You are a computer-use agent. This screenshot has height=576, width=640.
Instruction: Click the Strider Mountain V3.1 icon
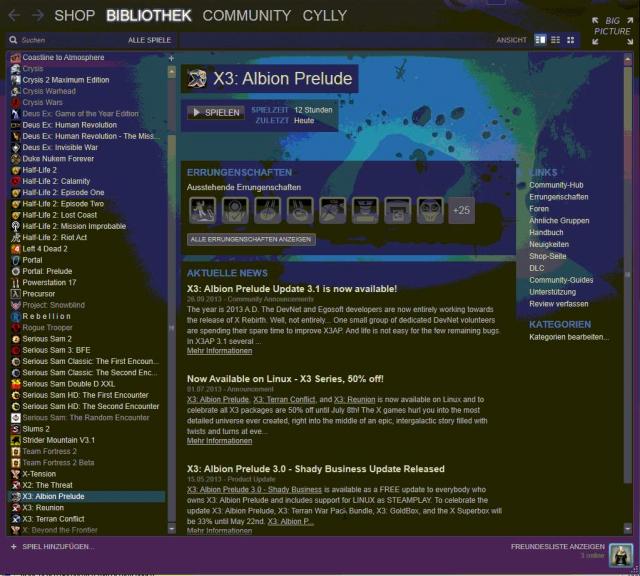pos(16,440)
